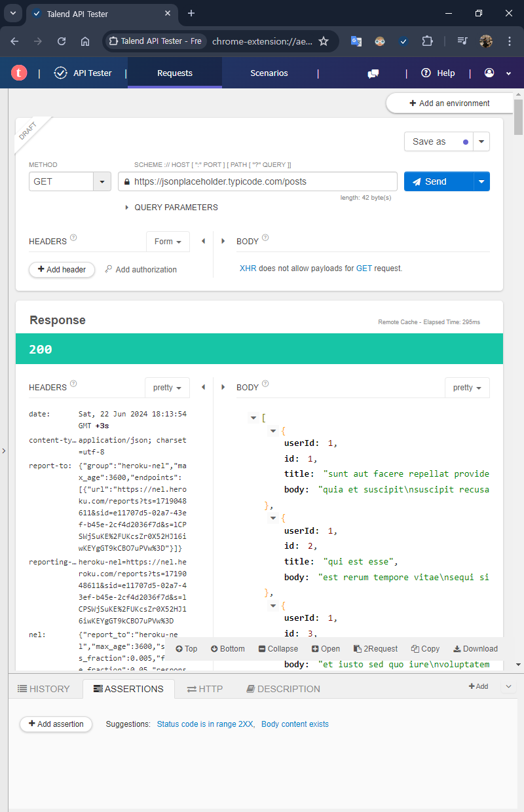Collapse the bottom panel chevron

click(x=508, y=687)
